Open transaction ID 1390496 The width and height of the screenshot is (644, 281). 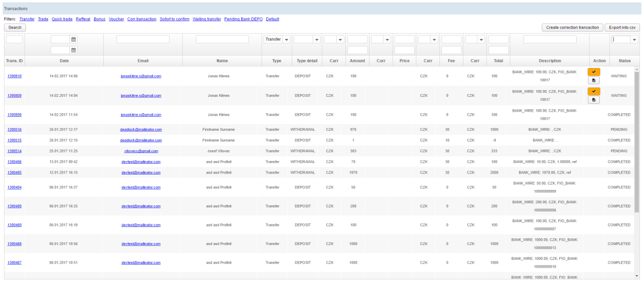pos(14,162)
